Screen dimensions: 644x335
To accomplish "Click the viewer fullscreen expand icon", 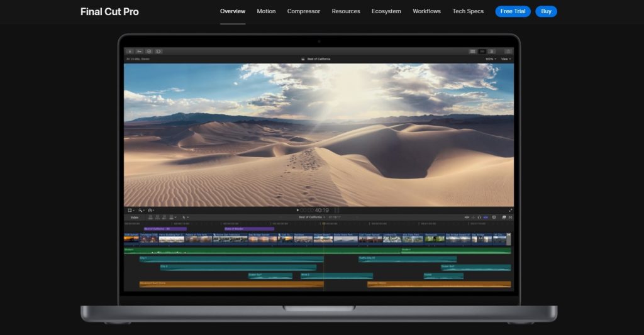I will [x=510, y=210].
